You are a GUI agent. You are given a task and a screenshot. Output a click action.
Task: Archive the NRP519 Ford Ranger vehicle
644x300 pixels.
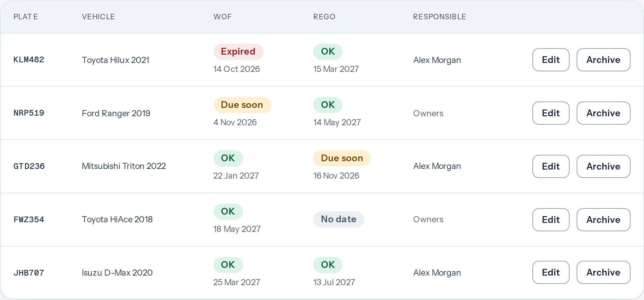click(603, 113)
